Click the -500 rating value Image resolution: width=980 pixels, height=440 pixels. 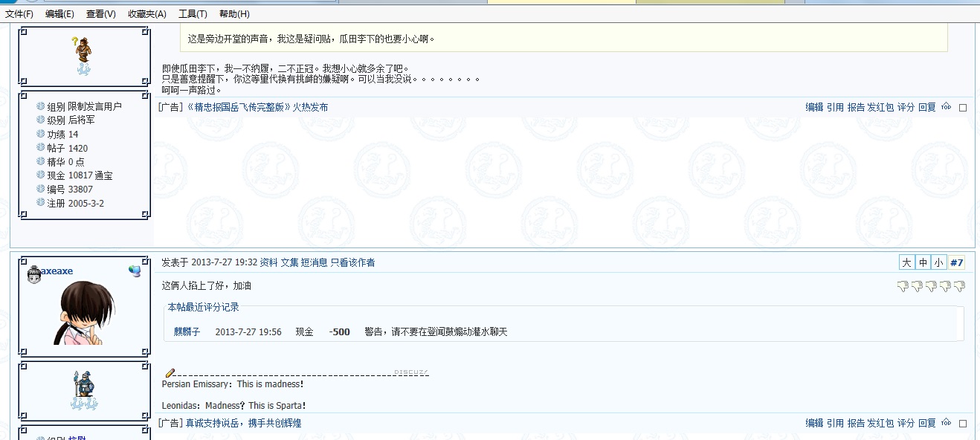point(340,331)
